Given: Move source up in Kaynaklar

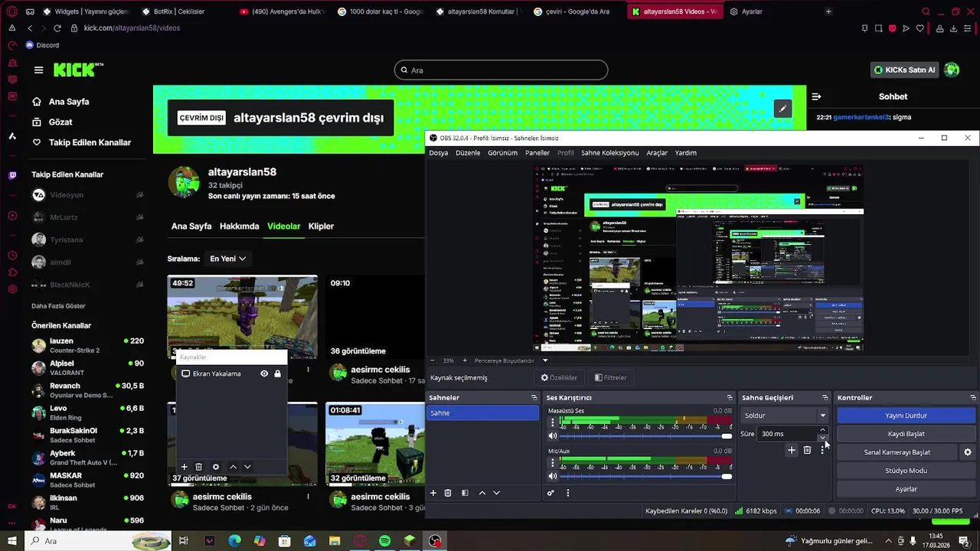Looking at the screenshot, I should [234, 467].
